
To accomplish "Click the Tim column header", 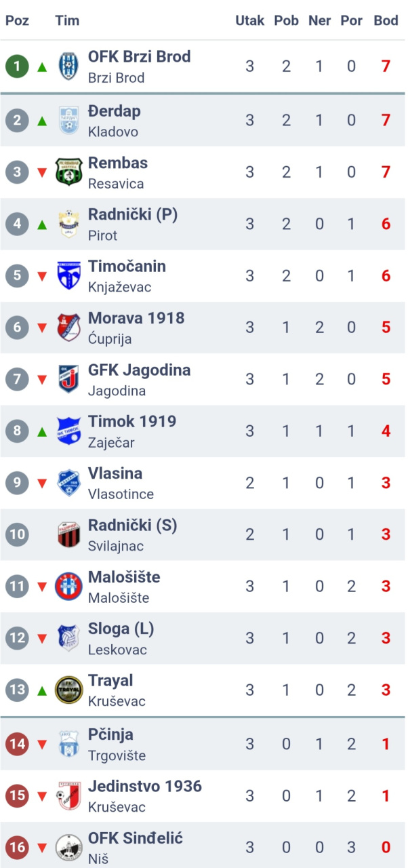I will (67, 20).
